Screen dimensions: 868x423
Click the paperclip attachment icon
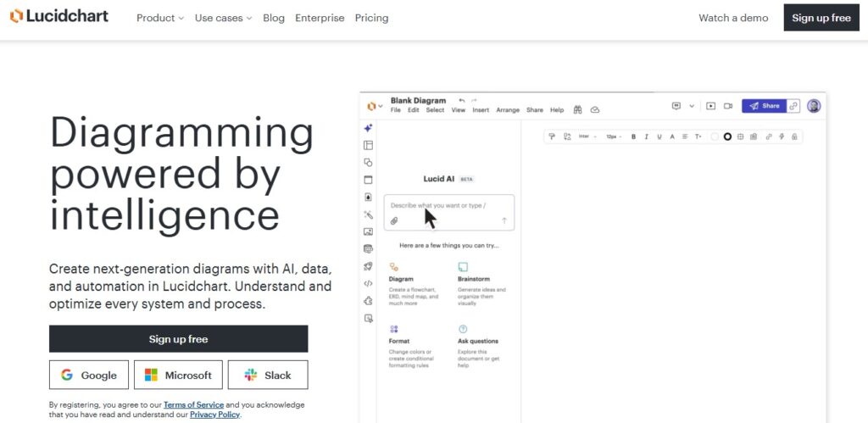[394, 221]
